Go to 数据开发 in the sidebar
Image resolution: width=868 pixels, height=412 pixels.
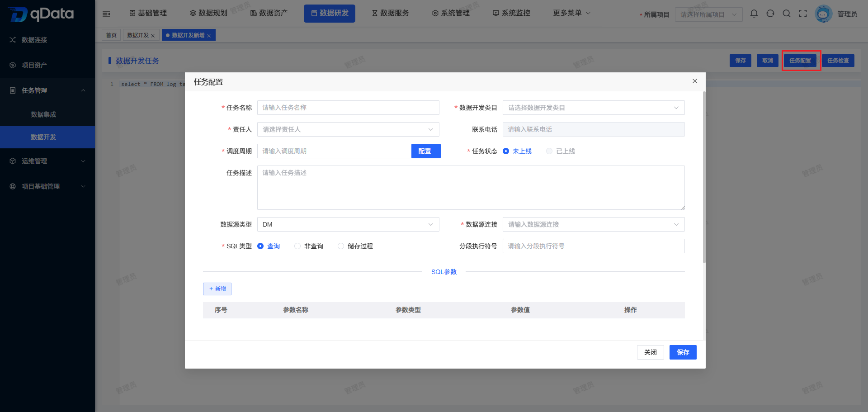(x=47, y=137)
